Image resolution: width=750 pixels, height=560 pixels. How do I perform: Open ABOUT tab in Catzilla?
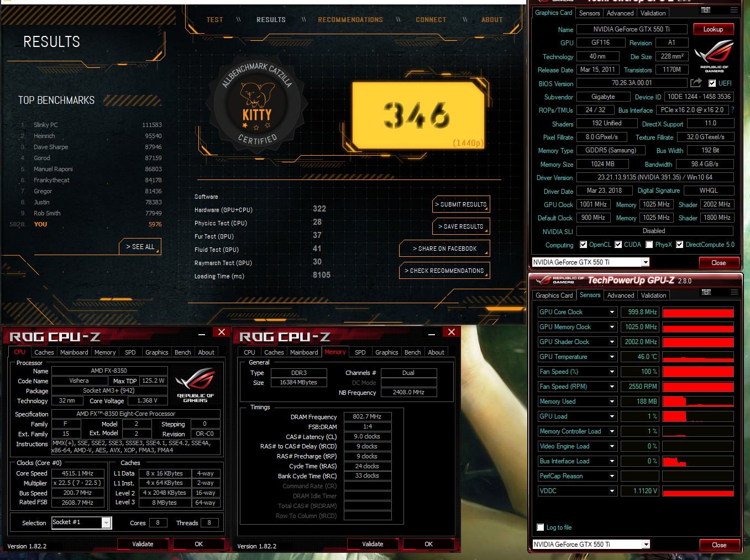pos(492,20)
